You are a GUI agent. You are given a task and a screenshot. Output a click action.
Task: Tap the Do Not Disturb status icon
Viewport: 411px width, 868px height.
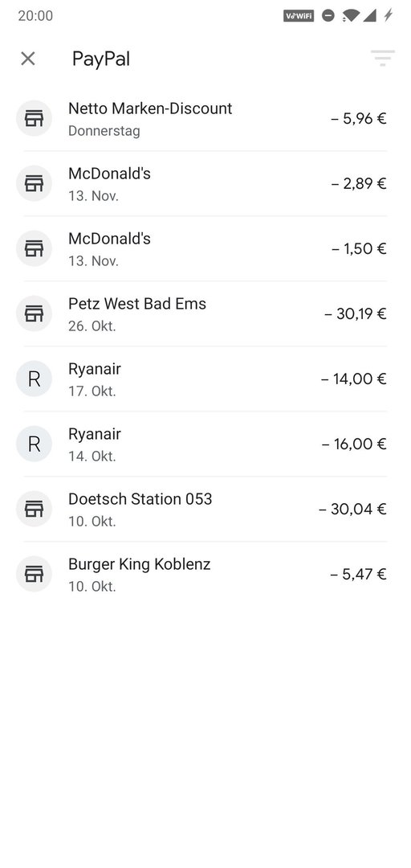click(x=328, y=15)
